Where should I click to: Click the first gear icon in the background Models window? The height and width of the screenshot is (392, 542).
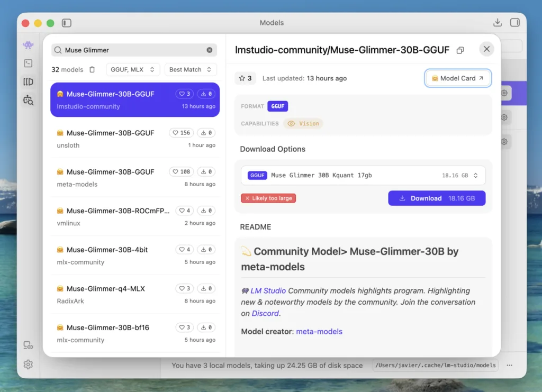504,93
